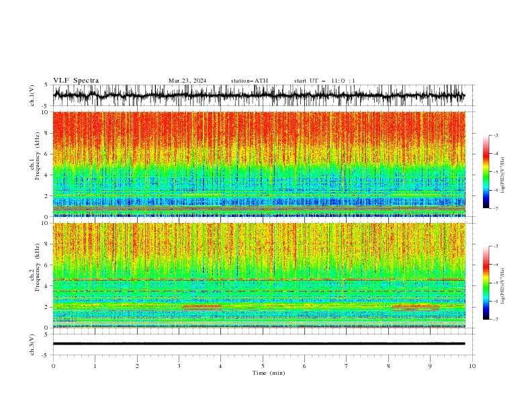Image resolution: width=532 pixels, height=411 pixels.
Task: Click the '3' tick on the time axis
Action: 179,366
